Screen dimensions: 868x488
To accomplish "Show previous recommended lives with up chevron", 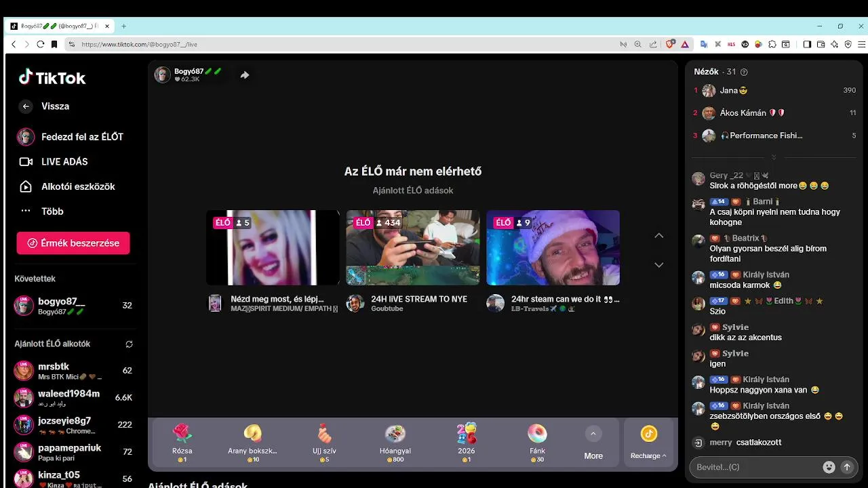I will (x=658, y=236).
